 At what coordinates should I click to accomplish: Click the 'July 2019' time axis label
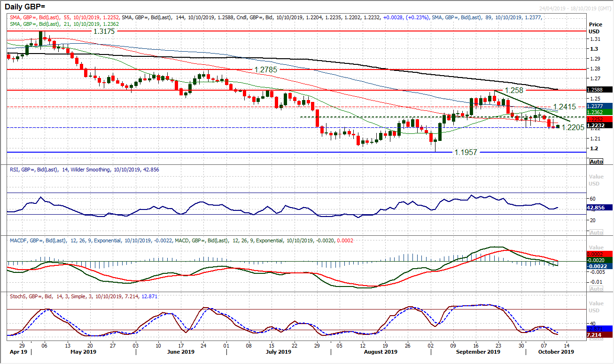click(278, 351)
